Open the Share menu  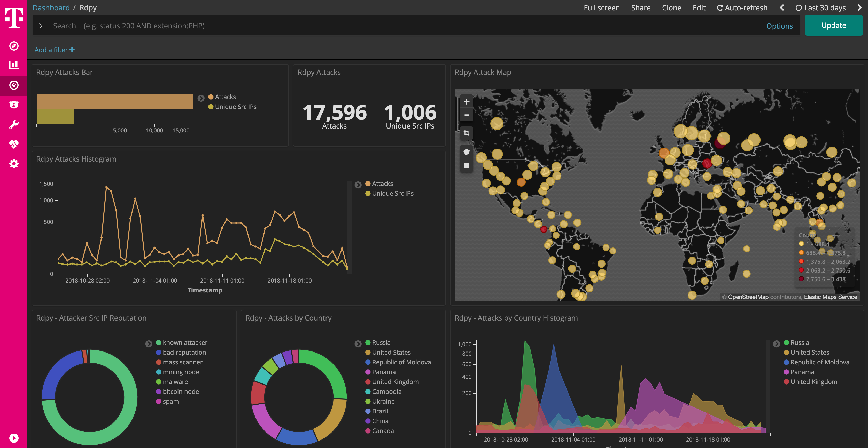(641, 7)
